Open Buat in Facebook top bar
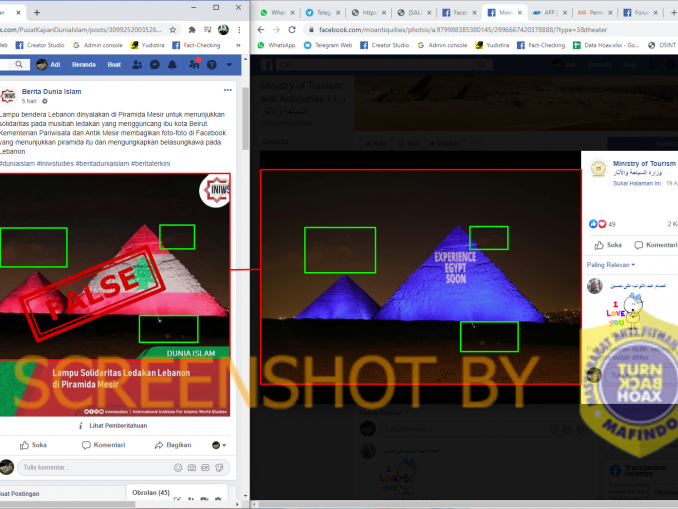 (114, 64)
